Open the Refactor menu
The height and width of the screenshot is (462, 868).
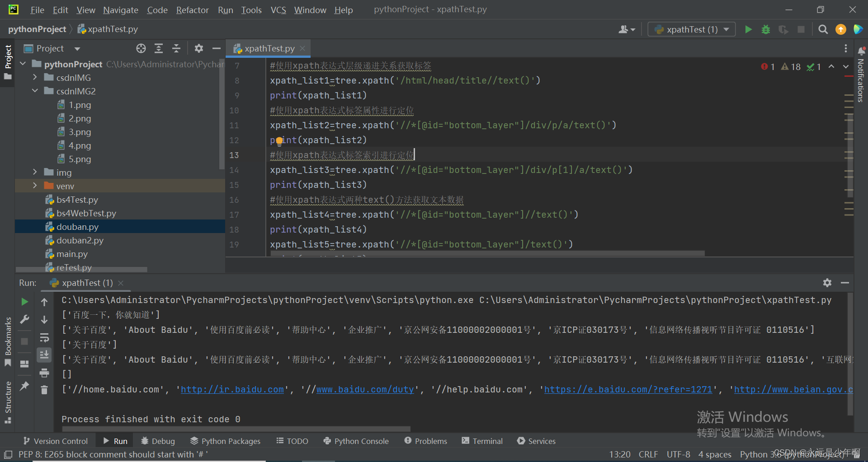(x=192, y=10)
